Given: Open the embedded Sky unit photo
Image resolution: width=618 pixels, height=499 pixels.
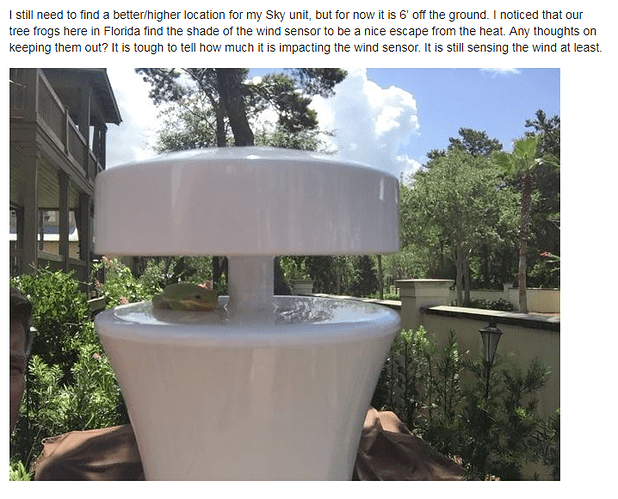Looking at the screenshot, I should click(285, 274).
